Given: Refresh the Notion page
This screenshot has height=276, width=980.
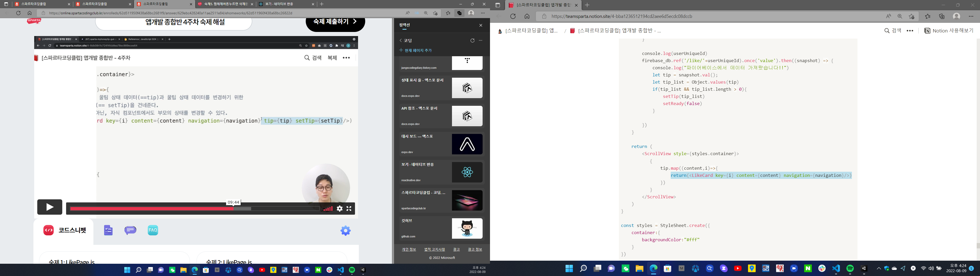Looking at the screenshot, I should pyautogui.click(x=513, y=16).
